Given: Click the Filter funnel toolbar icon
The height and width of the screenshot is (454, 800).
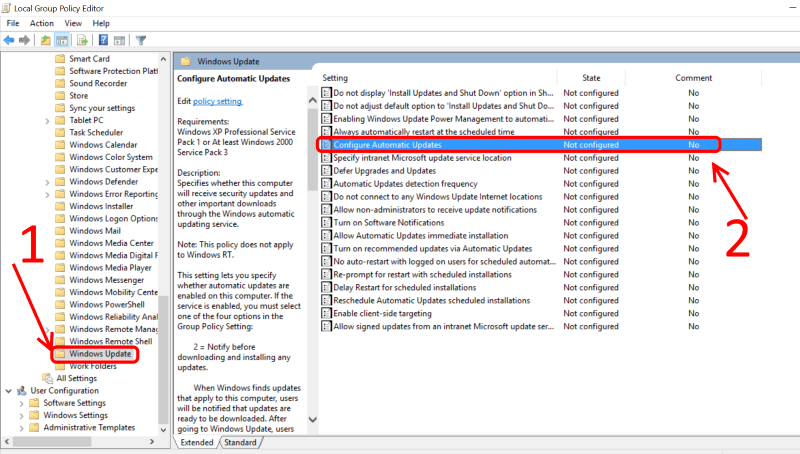Looking at the screenshot, I should click(x=141, y=40).
